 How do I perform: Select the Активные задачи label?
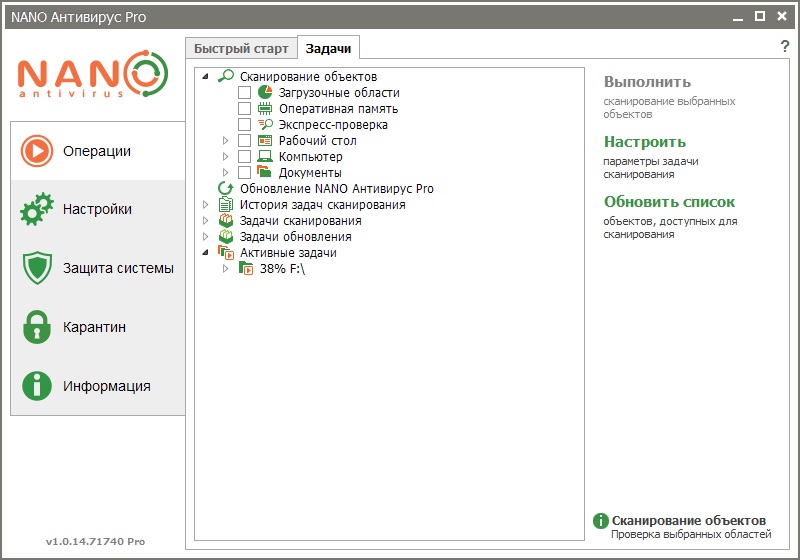(288, 253)
